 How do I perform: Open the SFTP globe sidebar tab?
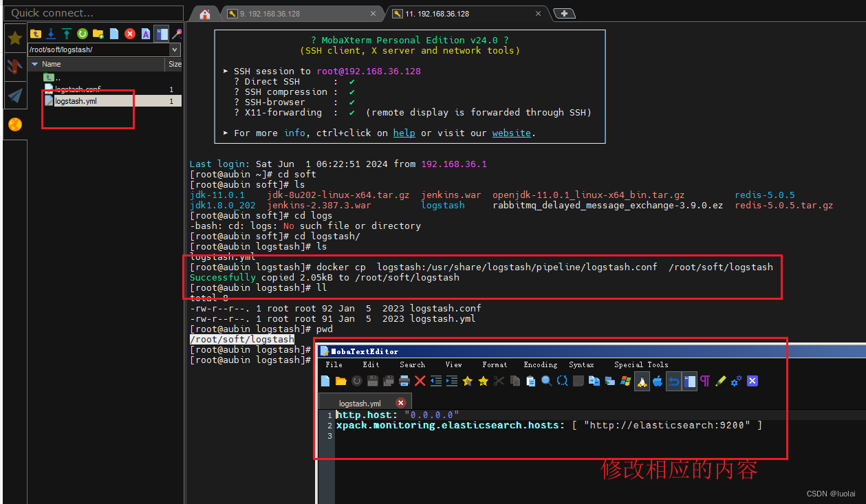point(15,124)
